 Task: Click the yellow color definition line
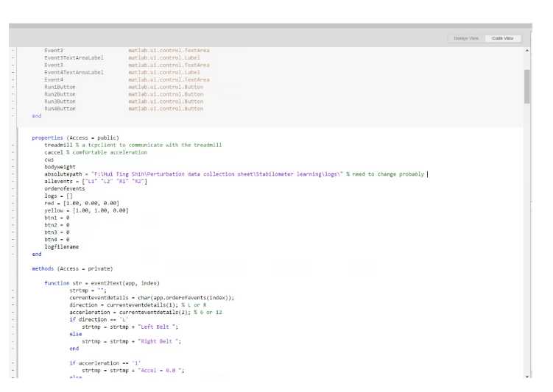point(86,210)
